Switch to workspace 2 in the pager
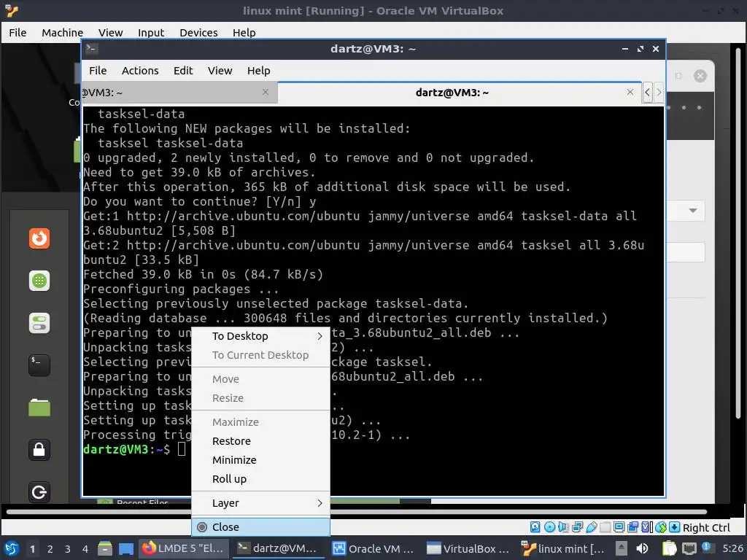The image size is (747, 560). tap(50, 549)
